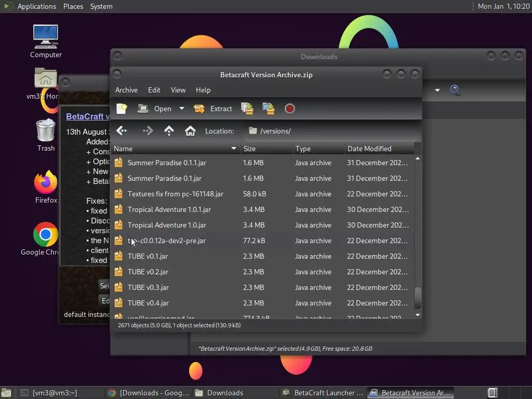Screen dimensions: 532x399
Task: Click the New Archive toolbar icon
Action: coord(122,109)
